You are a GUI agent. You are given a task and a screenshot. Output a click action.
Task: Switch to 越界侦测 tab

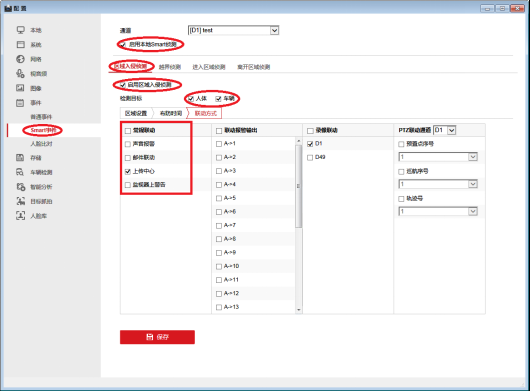coord(170,67)
